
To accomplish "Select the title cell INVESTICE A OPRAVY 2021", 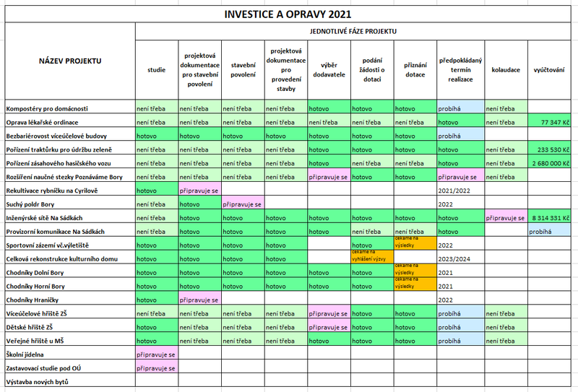I will [x=288, y=14].
